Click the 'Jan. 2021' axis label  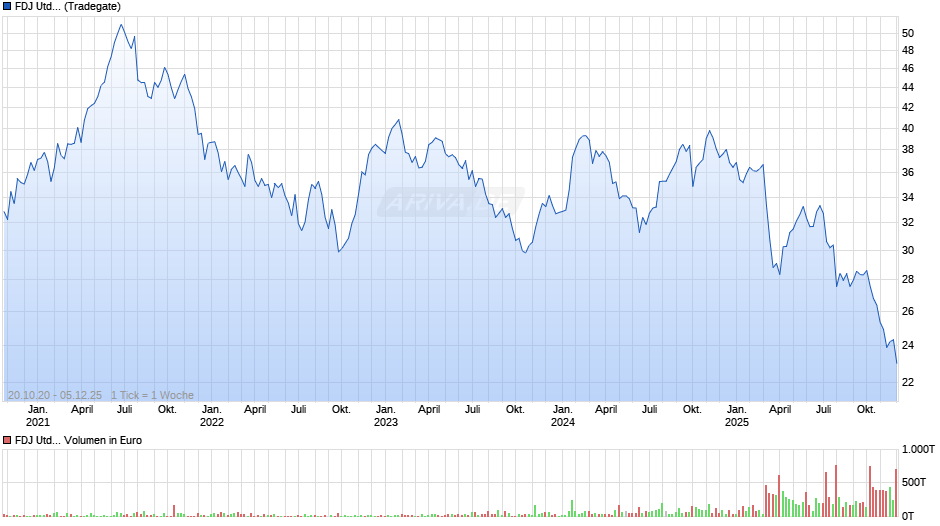tap(38, 416)
